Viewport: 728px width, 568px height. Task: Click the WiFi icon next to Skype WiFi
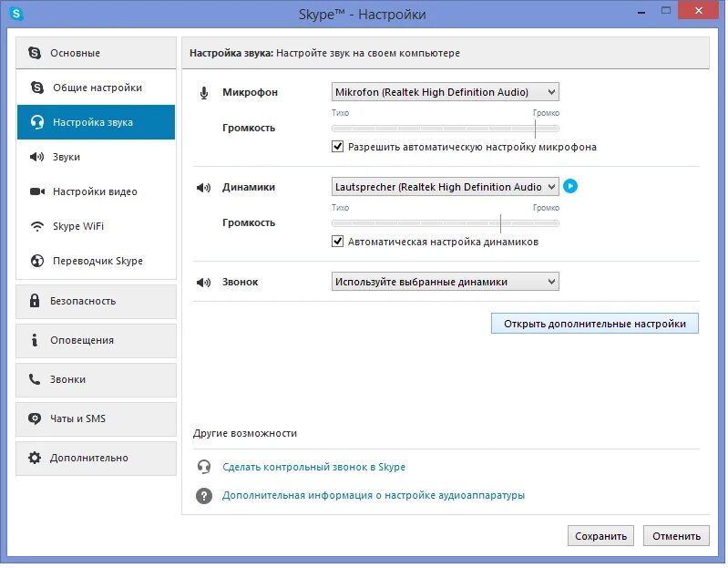(x=37, y=226)
